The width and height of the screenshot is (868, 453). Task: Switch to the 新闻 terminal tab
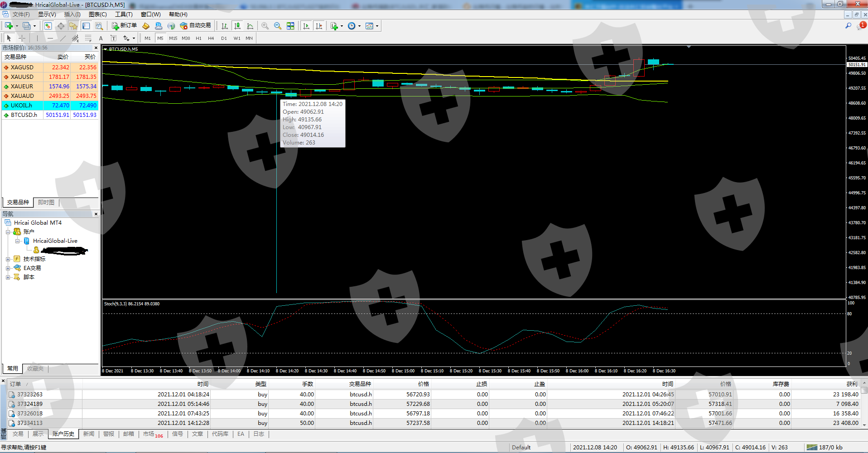pos(89,434)
